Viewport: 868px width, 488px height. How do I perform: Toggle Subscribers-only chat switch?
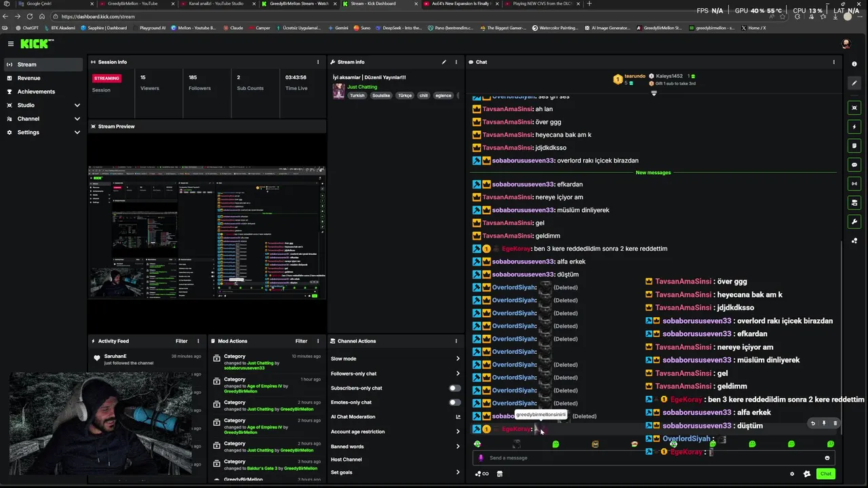pos(455,388)
